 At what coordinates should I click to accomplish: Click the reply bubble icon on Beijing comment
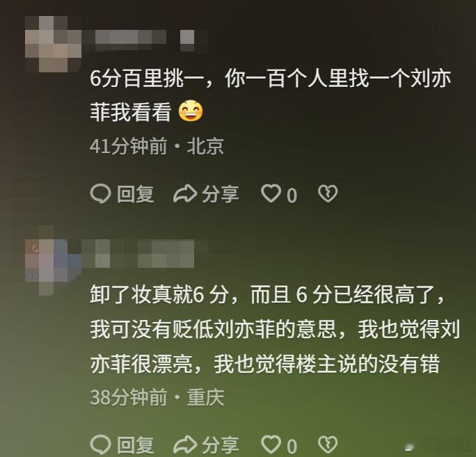[100, 194]
